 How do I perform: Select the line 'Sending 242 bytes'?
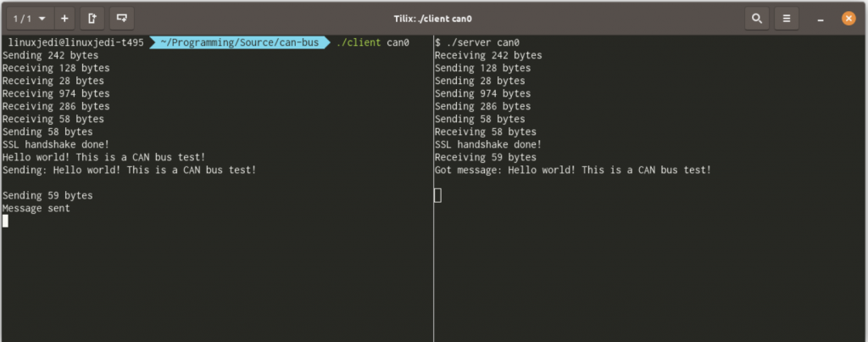[x=50, y=55]
